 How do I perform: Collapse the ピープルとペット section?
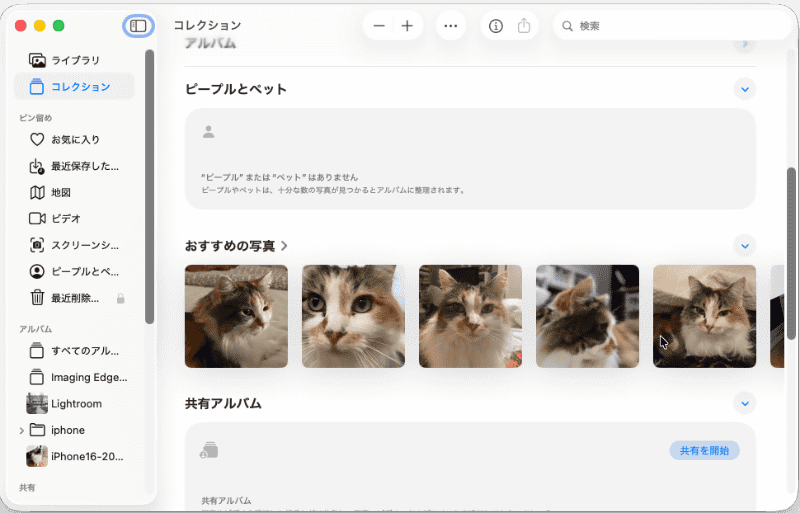point(744,89)
